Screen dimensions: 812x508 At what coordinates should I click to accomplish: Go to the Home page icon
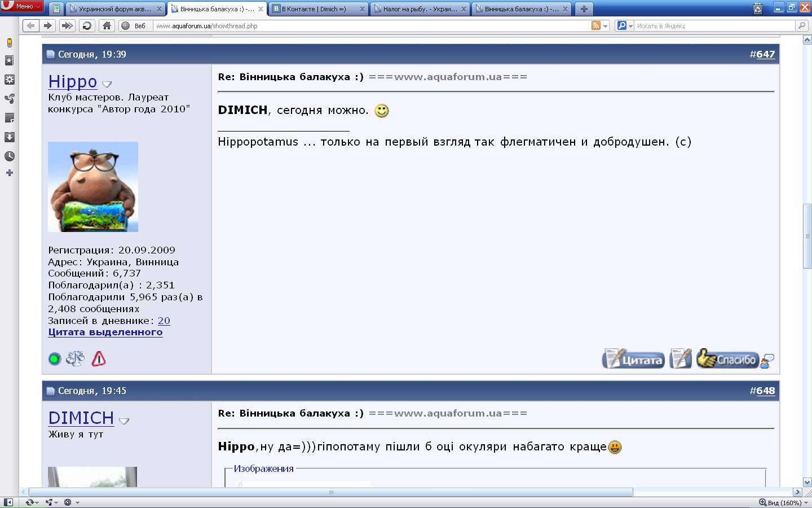point(107,25)
